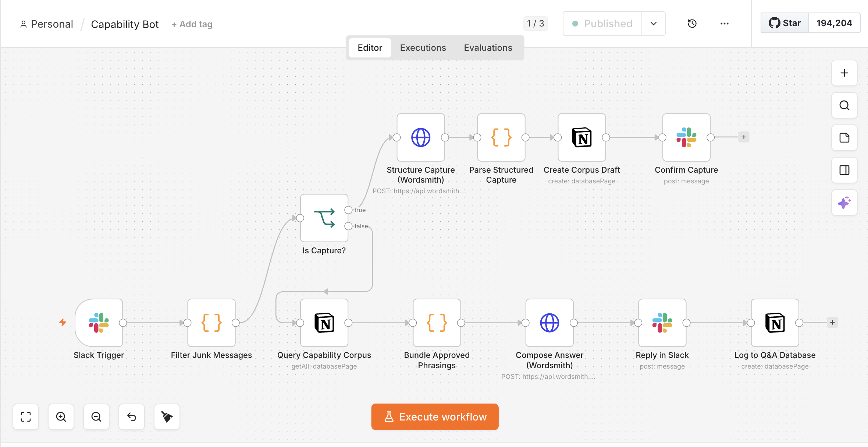Open the Confirm Capture Slack node
The image size is (868, 447).
[x=686, y=137]
